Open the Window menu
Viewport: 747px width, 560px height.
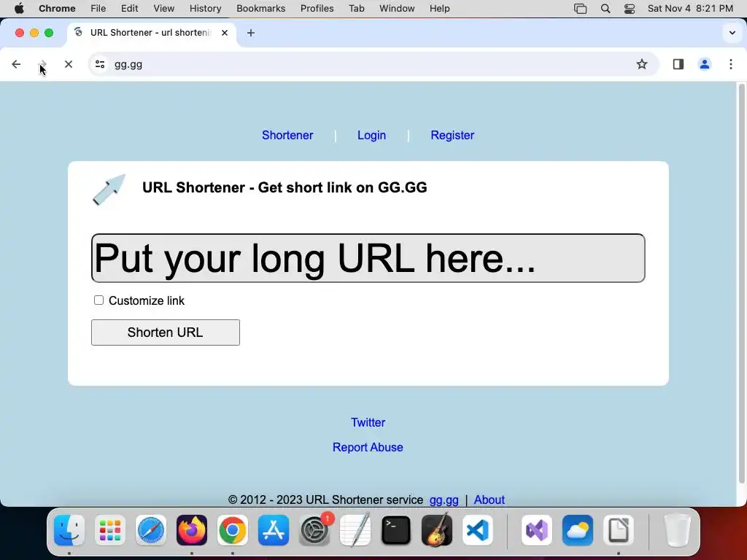click(x=397, y=9)
